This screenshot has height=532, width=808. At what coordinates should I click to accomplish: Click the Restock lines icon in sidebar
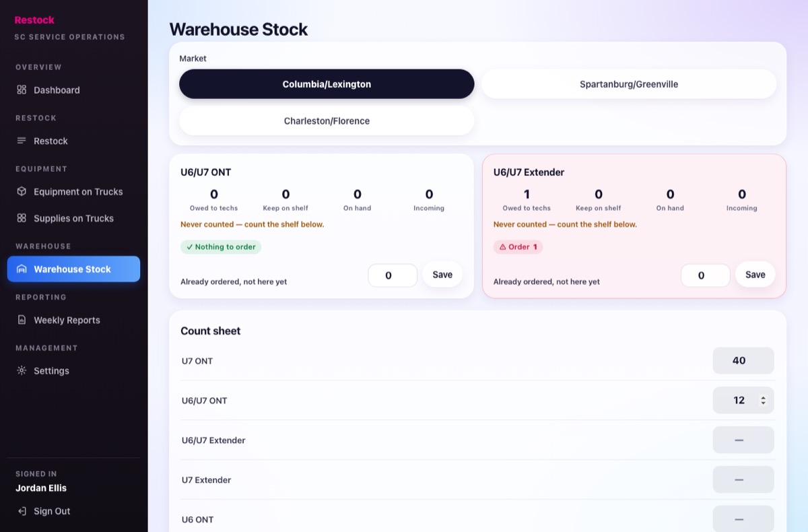point(22,141)
